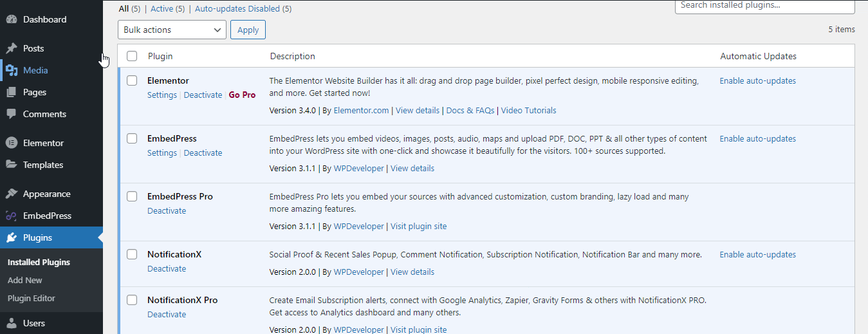The width and height of the screenshot is (868, 334).
Task: Check the EmbedPress Pro plugin checkbox
Action: tap(132, 196)
